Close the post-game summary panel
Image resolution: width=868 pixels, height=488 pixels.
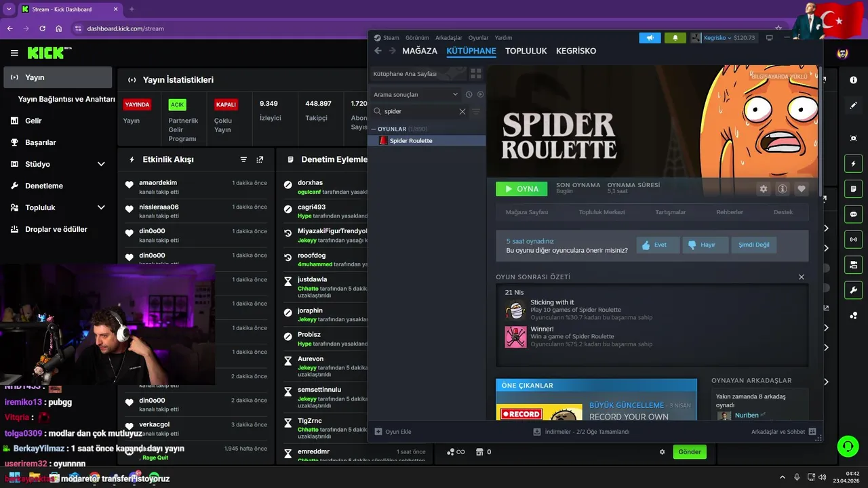[802, 277]
